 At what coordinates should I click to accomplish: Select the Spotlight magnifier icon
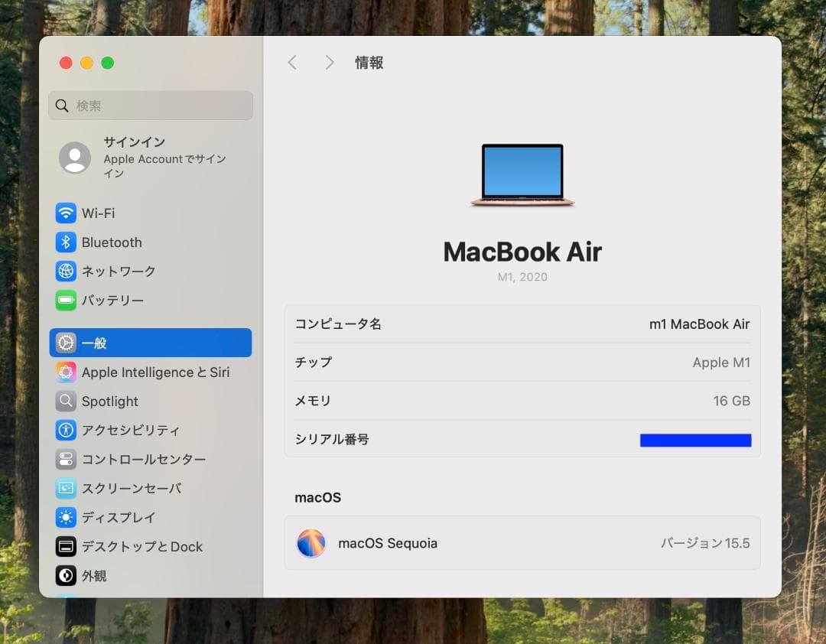coord(66,401)
